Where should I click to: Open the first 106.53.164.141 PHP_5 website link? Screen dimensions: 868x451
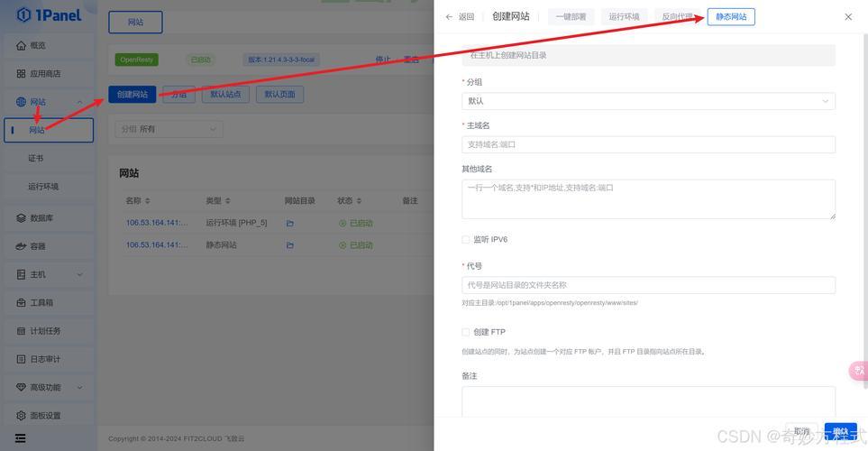point(157,223)
